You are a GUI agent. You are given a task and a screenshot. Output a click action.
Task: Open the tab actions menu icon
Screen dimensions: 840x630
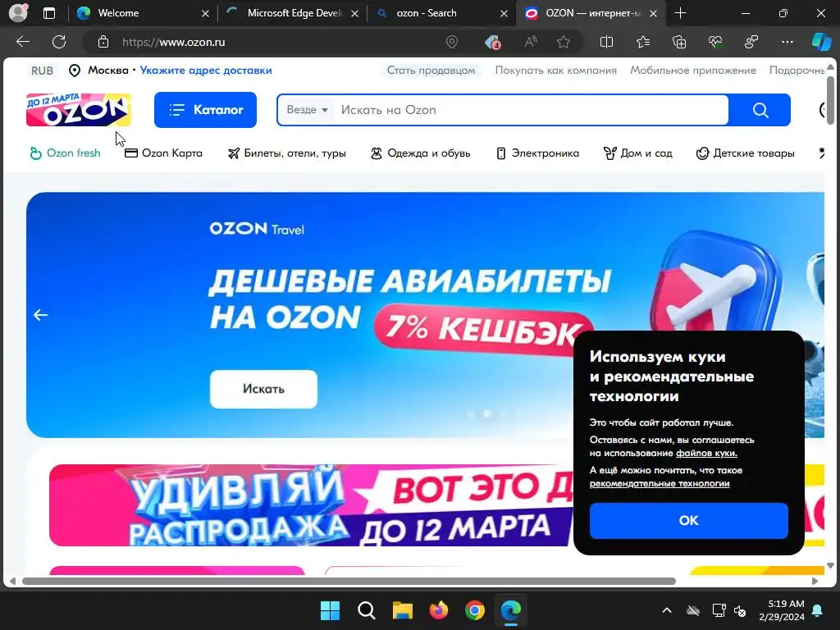coord(48,13)
